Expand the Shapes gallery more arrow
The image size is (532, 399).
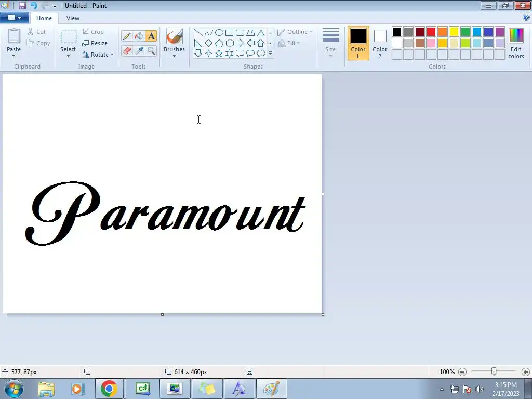tap(270, 54)
